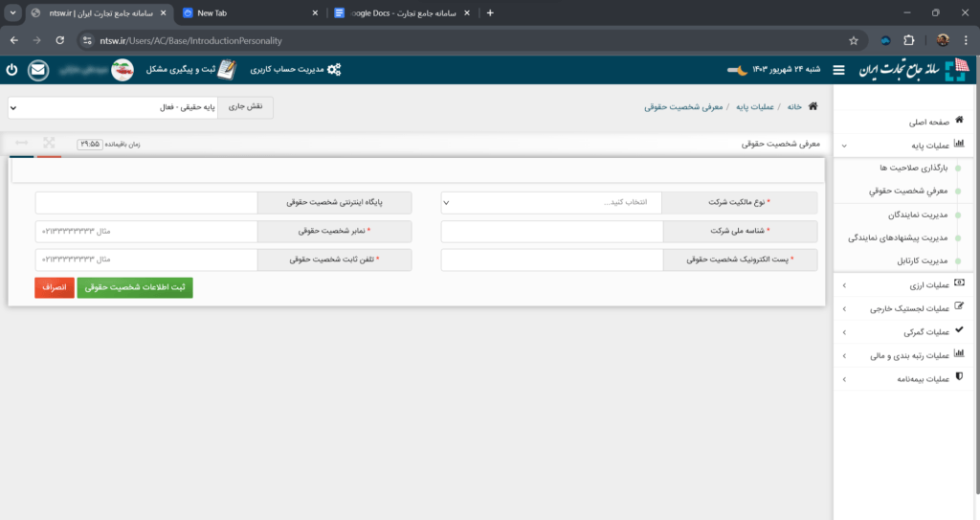Go back to previous page
Image resolution: width=980 pixels, height=520 pixels.
click(14, 40)
